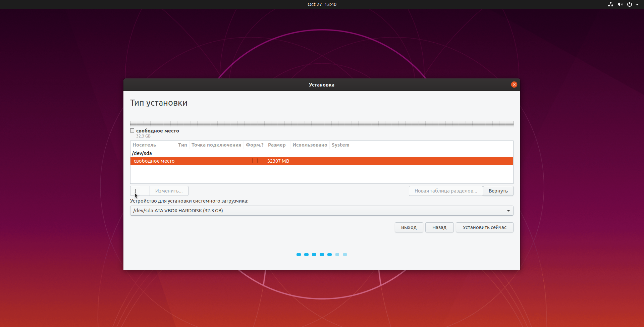Click the 32.3 GB label under free space
Screen dimensions: 644x327
143,136
